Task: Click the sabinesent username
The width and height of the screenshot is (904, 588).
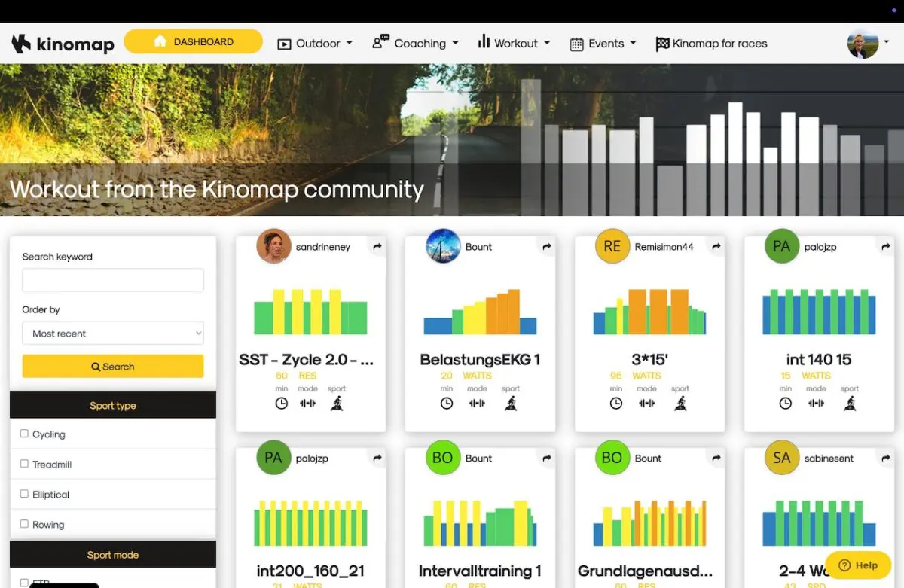Action: click(x=829, y=458)
